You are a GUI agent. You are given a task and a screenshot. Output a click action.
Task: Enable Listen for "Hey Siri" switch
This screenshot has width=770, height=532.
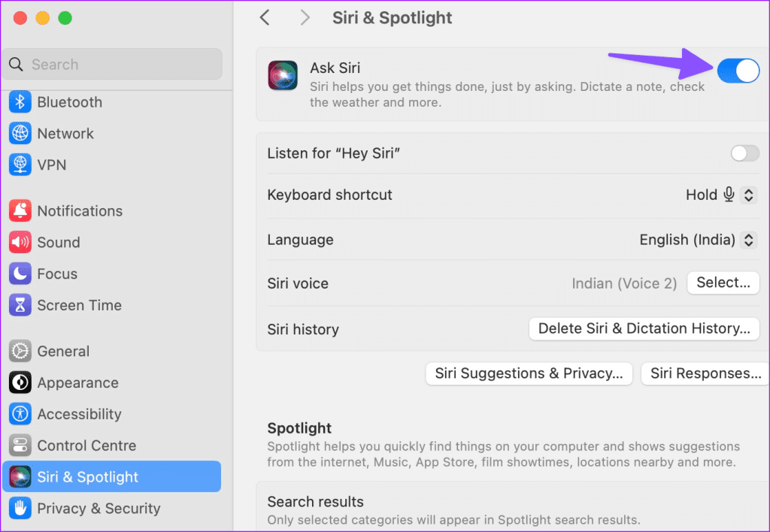[x=744, y=153]
